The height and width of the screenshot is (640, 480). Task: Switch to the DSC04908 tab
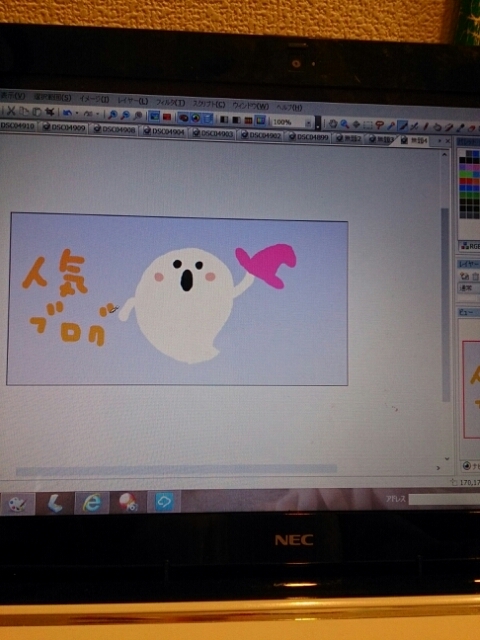(x=115, y=129)
